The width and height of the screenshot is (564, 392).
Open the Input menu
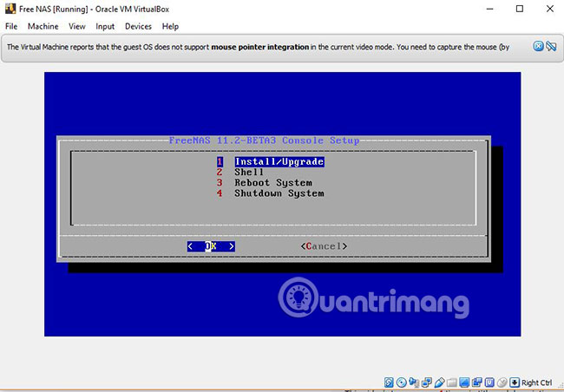(x=105, y=26)
